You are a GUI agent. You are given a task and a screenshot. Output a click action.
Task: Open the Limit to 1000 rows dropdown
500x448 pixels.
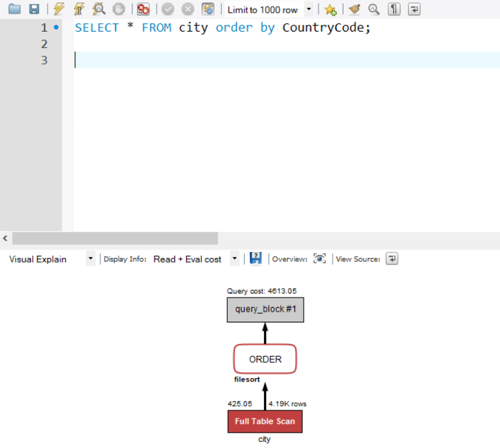point(308,9)
